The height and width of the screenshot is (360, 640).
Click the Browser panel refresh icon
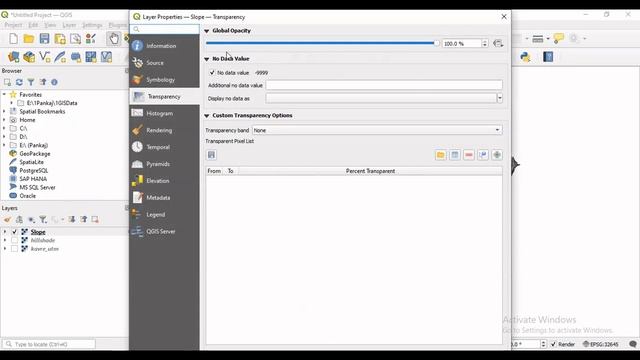click(x=19, y=82)
